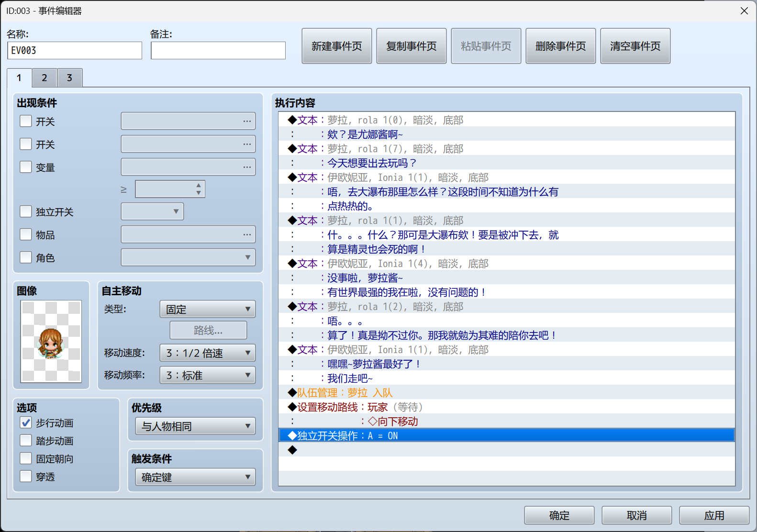
Task: Select the ◇向下移动 route line
Action: 507,421
